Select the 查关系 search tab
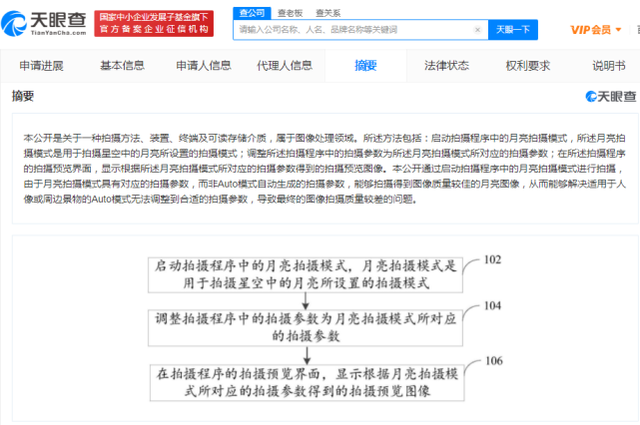 coord(328,13)
